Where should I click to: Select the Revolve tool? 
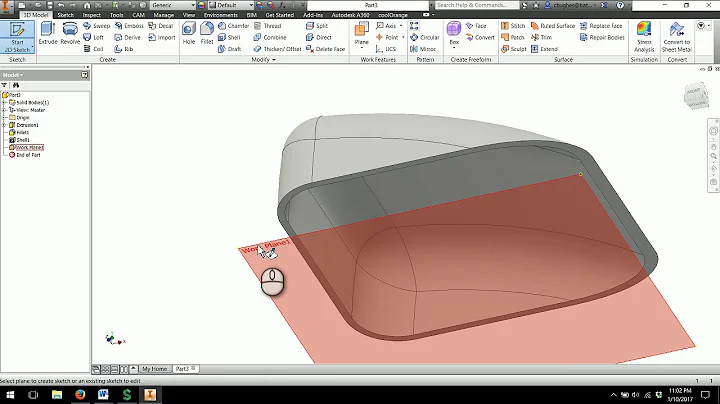pyautogui.click(x=70, y=34)
